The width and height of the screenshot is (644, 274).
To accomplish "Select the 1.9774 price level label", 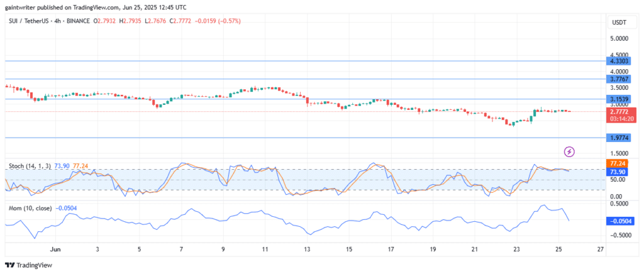I will [619, 138].
